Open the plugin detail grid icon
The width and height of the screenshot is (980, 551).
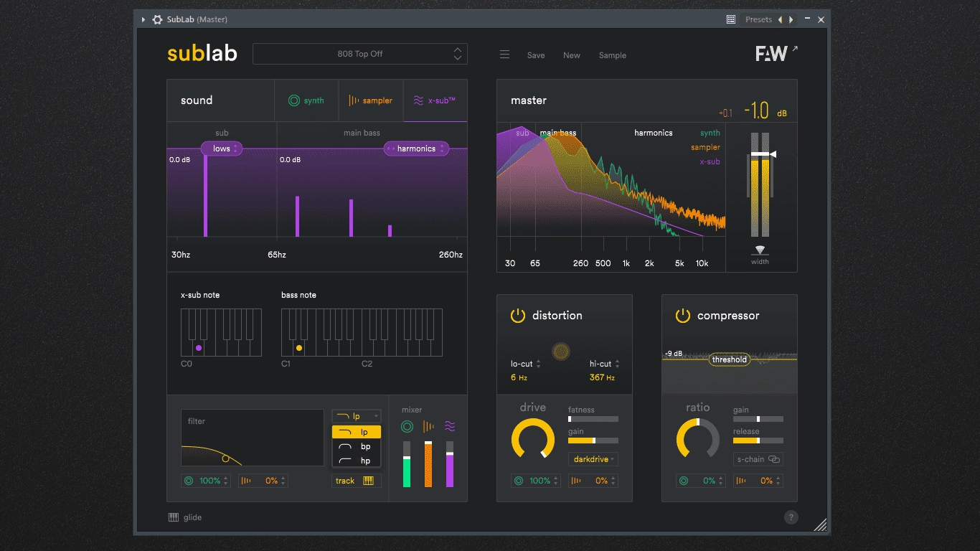click(731, 19)
